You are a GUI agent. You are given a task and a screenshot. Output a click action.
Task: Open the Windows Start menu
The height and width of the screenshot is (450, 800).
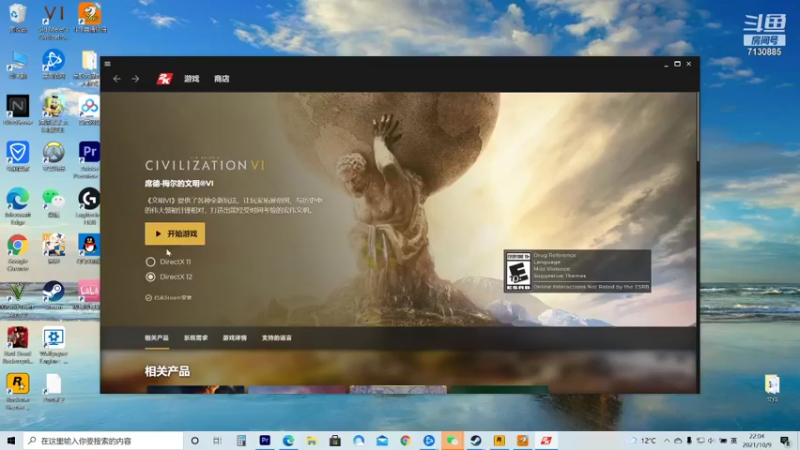11,440
